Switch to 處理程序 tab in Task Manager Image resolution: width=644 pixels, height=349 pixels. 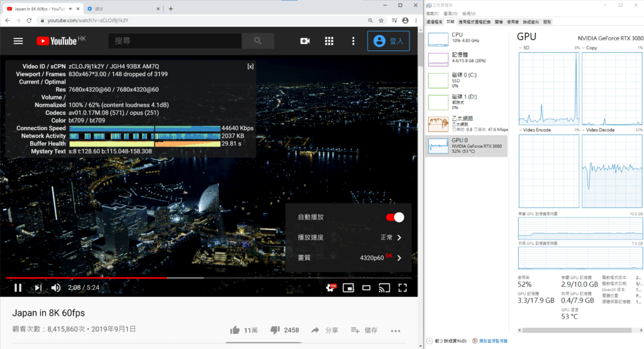pos(435,22)
